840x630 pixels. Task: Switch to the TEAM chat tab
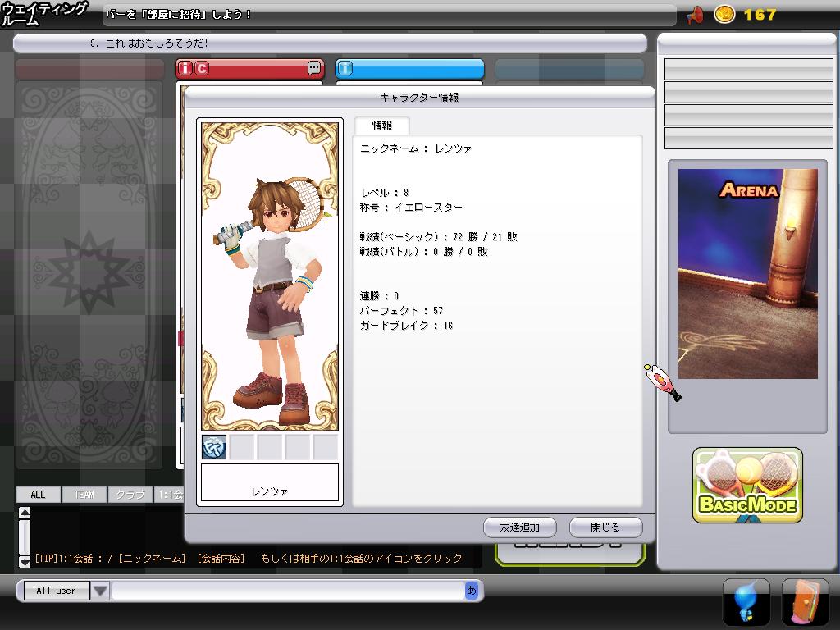tap(84, 495)
